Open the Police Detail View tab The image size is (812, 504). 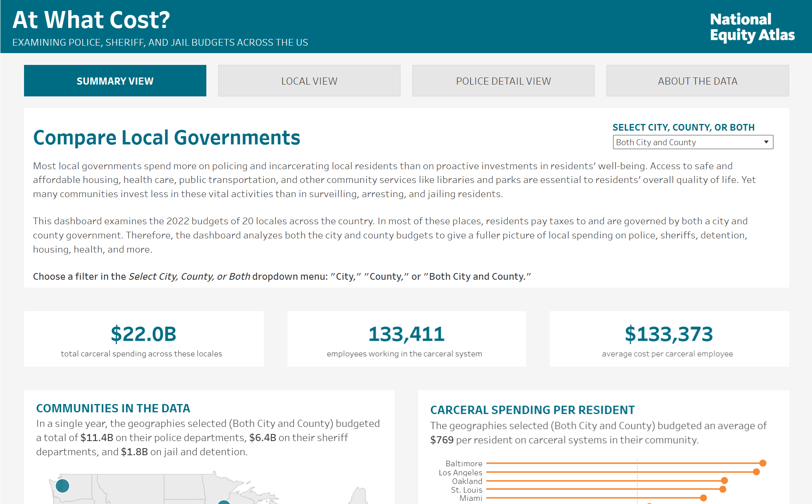[x=503, y=81]
